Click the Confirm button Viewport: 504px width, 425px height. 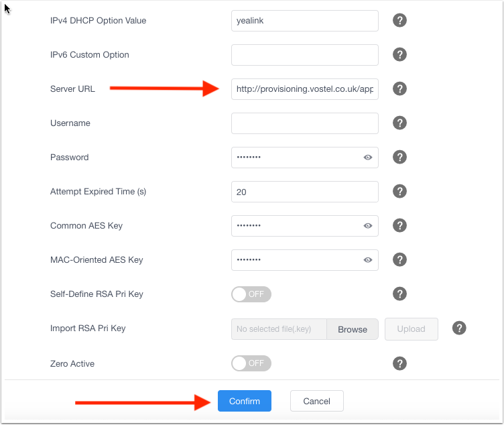click(244, 401)
